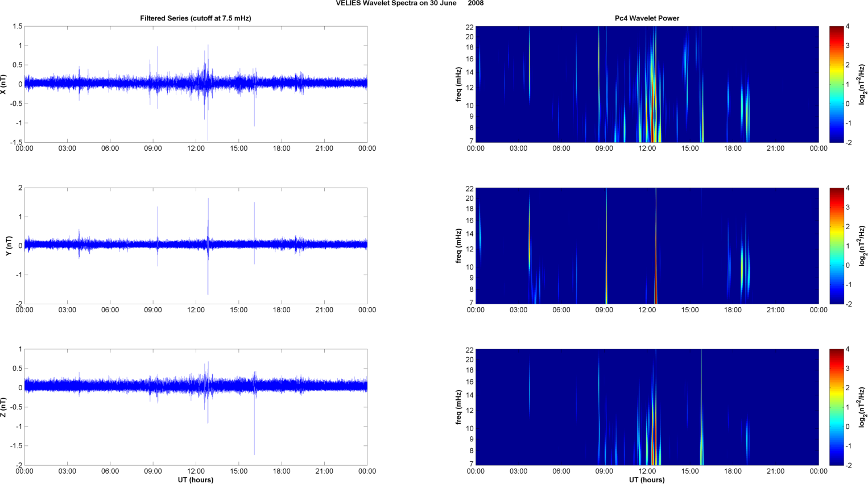Click the UT (hours) label under bottom spectrogram
Image resolution: width=868 pixels, height=484 pixels.
point(647,480)
